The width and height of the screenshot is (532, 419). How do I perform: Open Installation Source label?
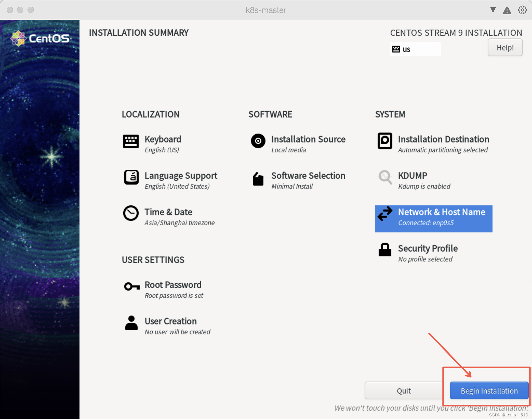click(x=308, y=139)
